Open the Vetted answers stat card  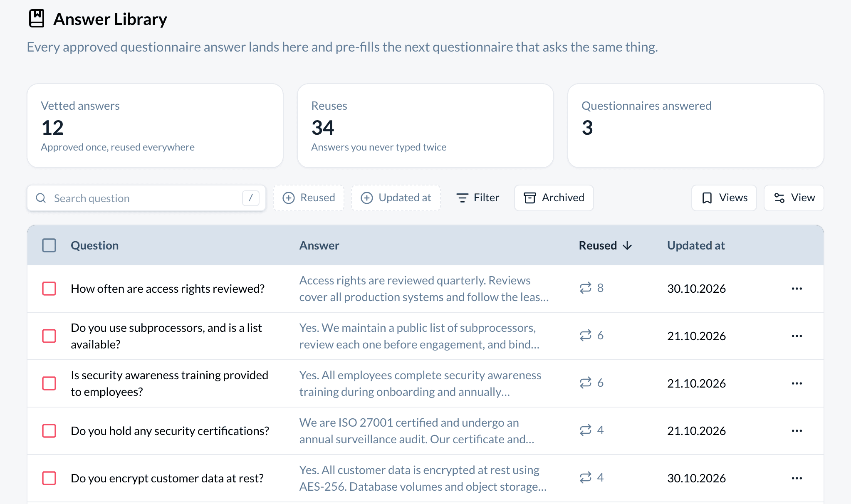tap(155, 126)
